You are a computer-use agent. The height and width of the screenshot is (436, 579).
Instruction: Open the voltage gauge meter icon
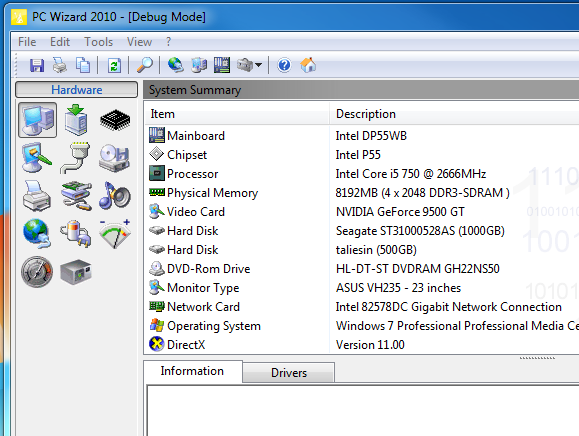coord(115,233)
